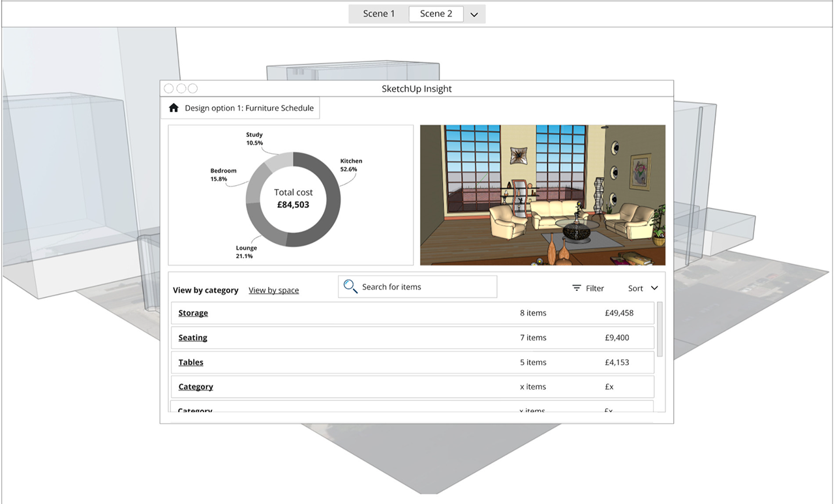Click the first window control circle of SketchUp Insight
835x504 pixels.
click(x=169, y=89)
